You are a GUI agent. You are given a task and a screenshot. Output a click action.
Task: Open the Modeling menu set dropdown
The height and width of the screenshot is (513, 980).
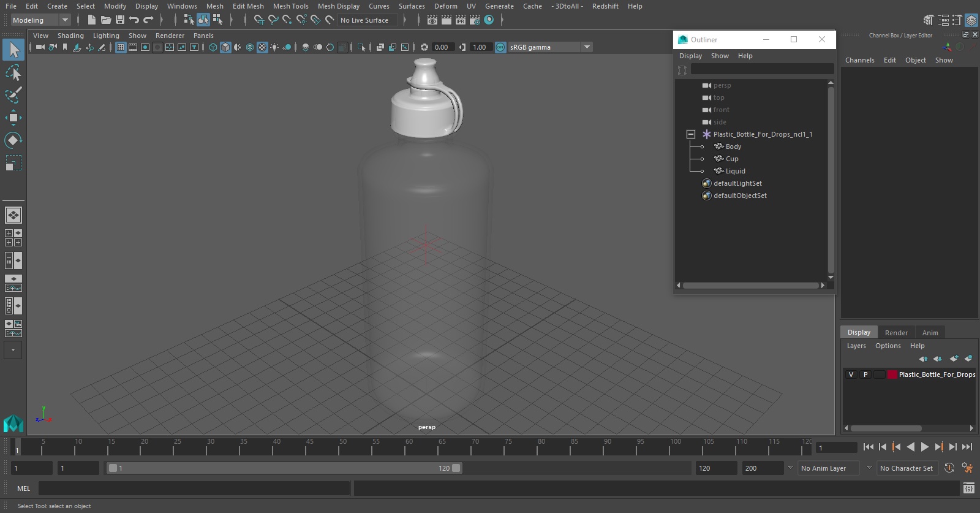tap(40, 20)
